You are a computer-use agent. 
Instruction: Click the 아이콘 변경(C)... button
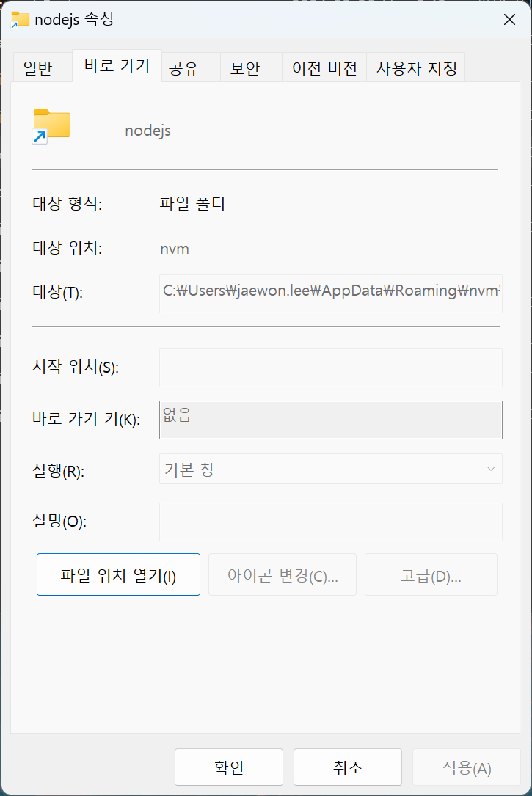coord(283,574)
